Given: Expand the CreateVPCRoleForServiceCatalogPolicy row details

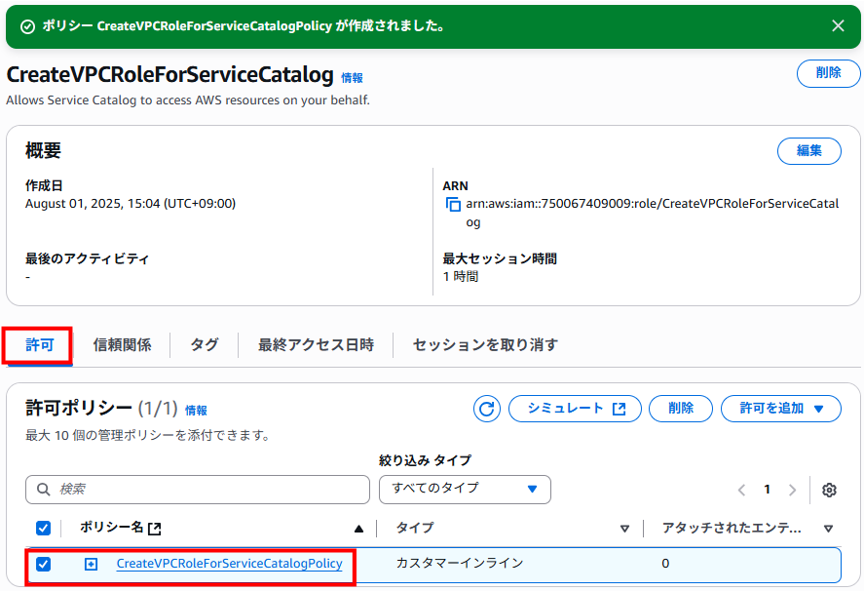Looking at the screenshot, I should pos(91,564).
